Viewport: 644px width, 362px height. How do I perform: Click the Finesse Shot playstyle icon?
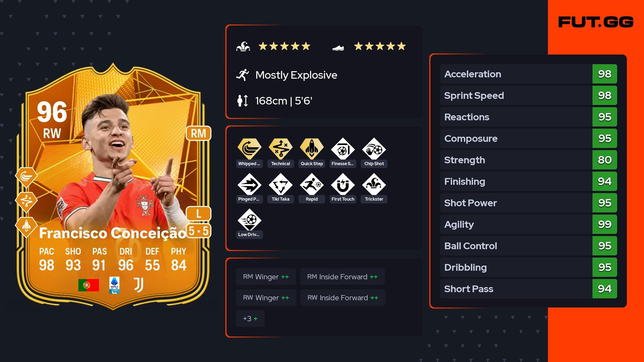(x=343, y=149)
